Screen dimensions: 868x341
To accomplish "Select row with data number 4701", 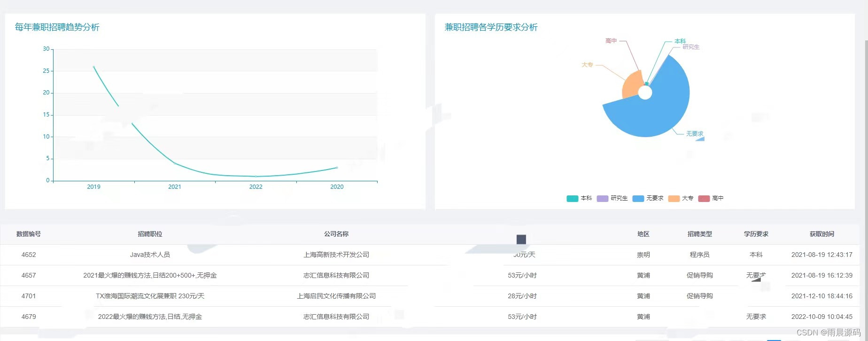I will click(430, 296).
